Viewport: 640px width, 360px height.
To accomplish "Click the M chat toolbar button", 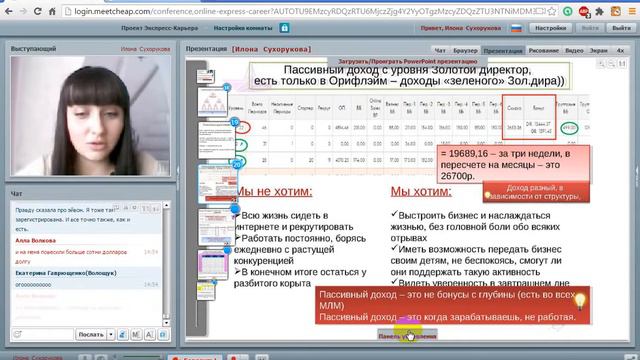I will click(136, 335).
